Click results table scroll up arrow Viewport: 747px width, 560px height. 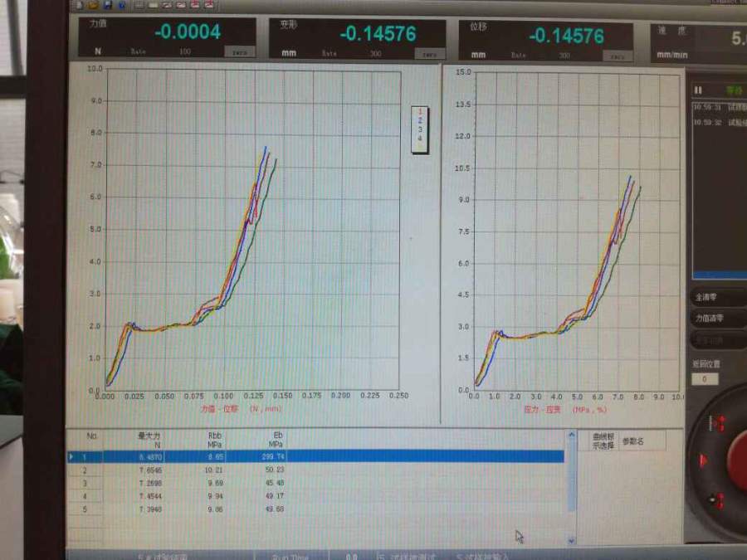(572, 435)
